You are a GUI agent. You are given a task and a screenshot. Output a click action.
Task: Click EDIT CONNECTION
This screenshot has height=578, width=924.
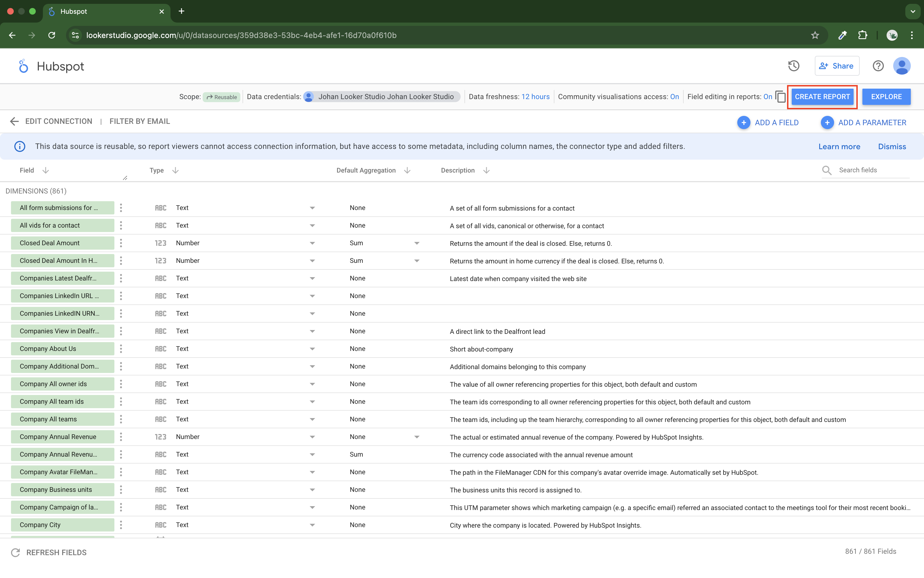pos(59,121)
